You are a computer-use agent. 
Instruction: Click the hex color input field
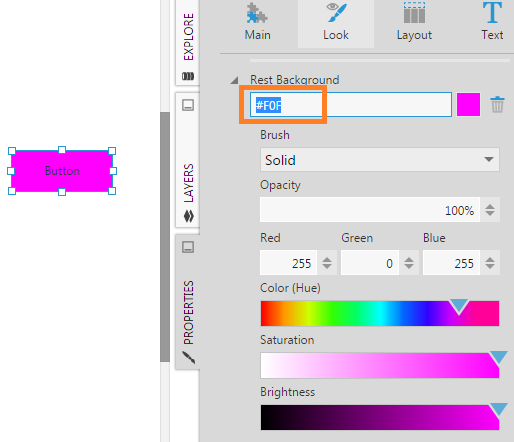coord(351,105)
